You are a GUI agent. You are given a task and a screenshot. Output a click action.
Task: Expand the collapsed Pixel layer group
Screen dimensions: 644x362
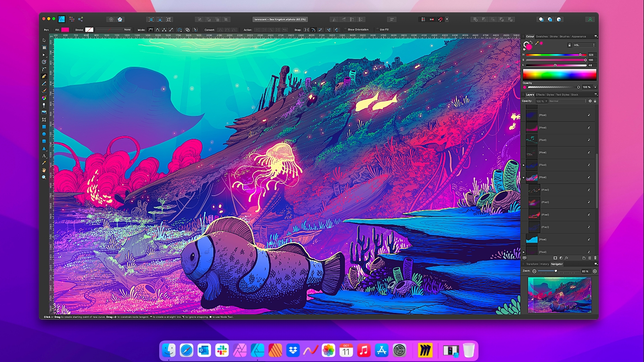[x=524, y=165]
